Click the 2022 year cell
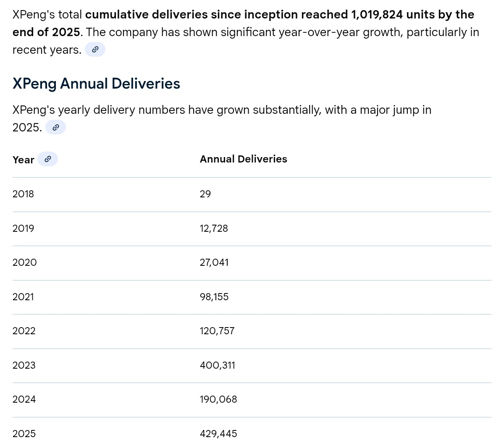 (24, 331)
